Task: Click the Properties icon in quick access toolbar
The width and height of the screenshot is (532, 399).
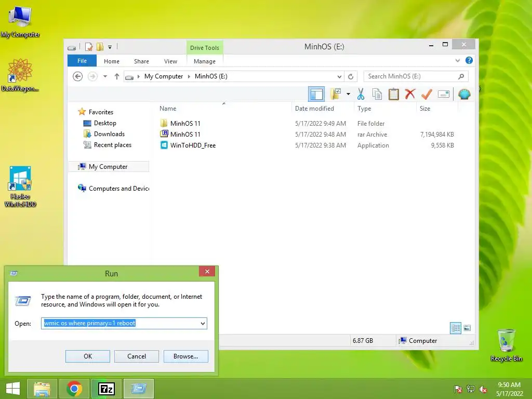Action: coord(88,47)
